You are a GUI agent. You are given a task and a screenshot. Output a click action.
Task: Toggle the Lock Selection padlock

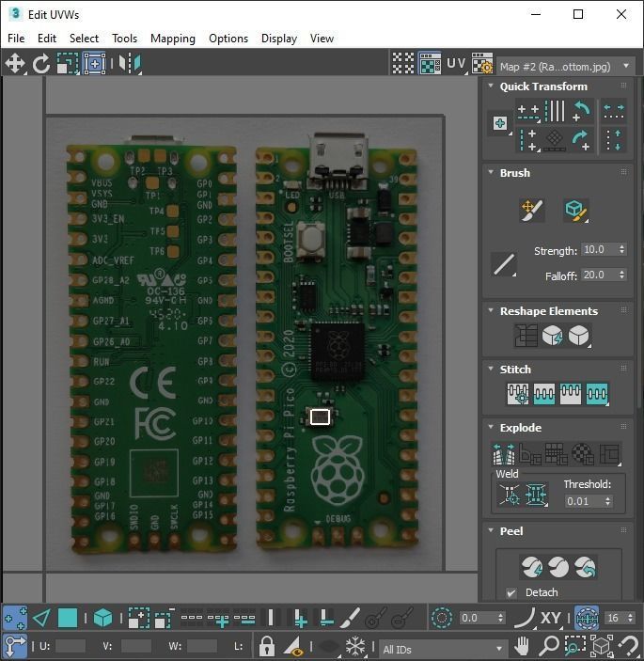coord(267,646)
